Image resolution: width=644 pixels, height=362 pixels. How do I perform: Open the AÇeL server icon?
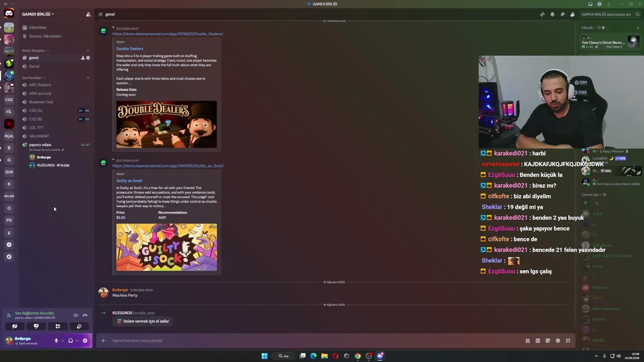(9, 136)
